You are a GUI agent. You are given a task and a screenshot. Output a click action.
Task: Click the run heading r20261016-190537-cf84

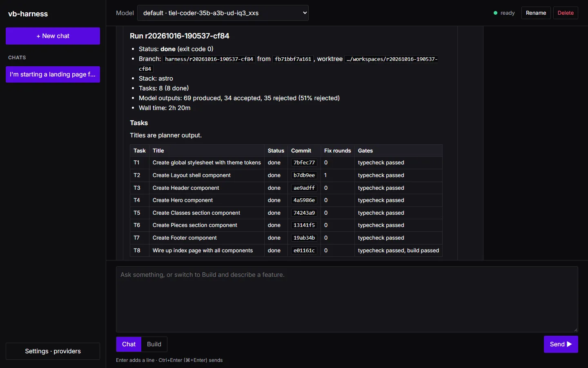[x=180, y=36]
